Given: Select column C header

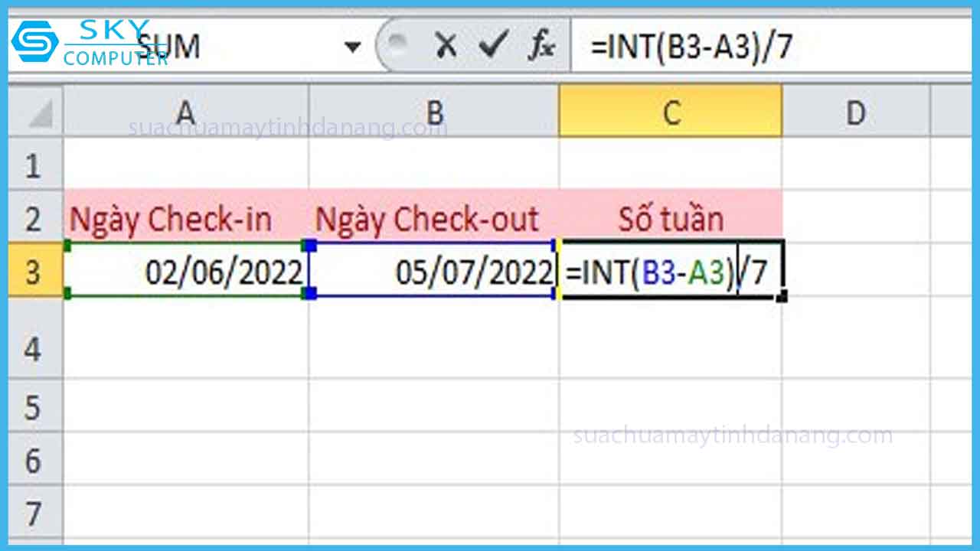Looking at the screenshot, I should pyautogui.click(x=671, y=113).
